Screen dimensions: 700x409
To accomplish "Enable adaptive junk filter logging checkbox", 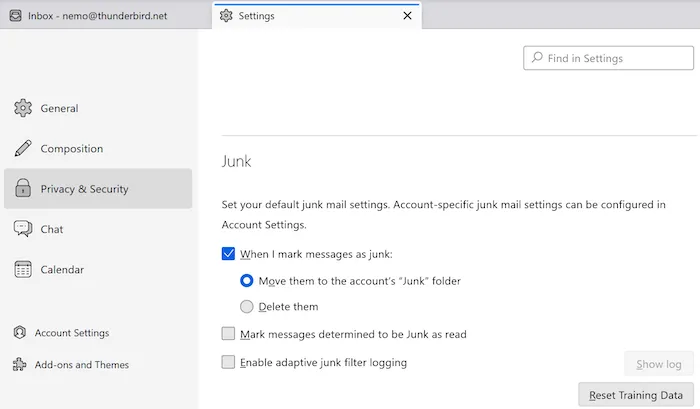I will 229,362.
